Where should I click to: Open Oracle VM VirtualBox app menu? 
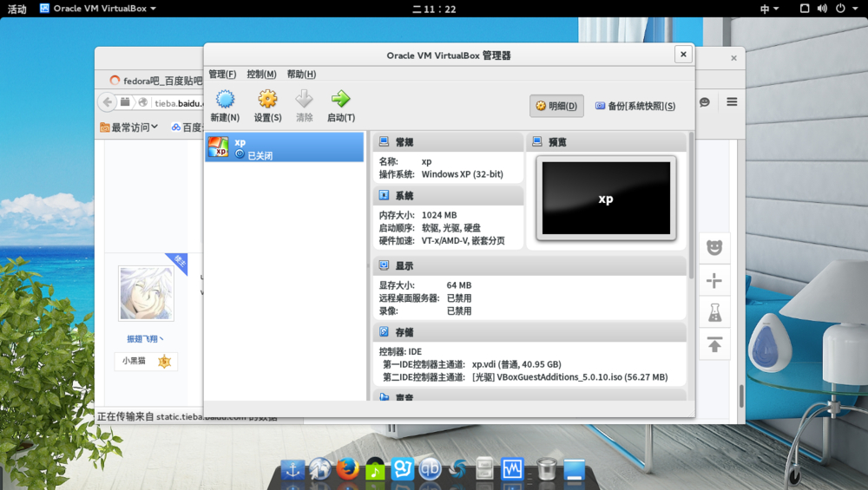click(98, 9)
